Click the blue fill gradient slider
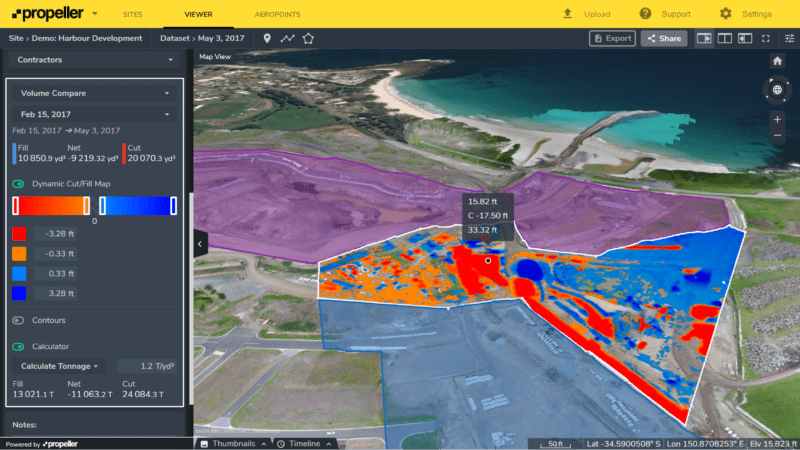The width and height of the screenshot is (800, 450). (138, 206)
